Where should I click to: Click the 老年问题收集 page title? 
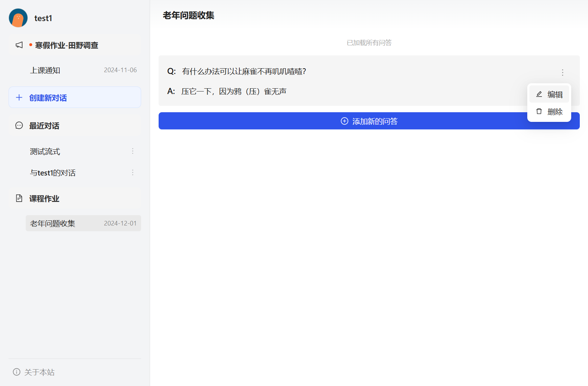pos(189,15)
